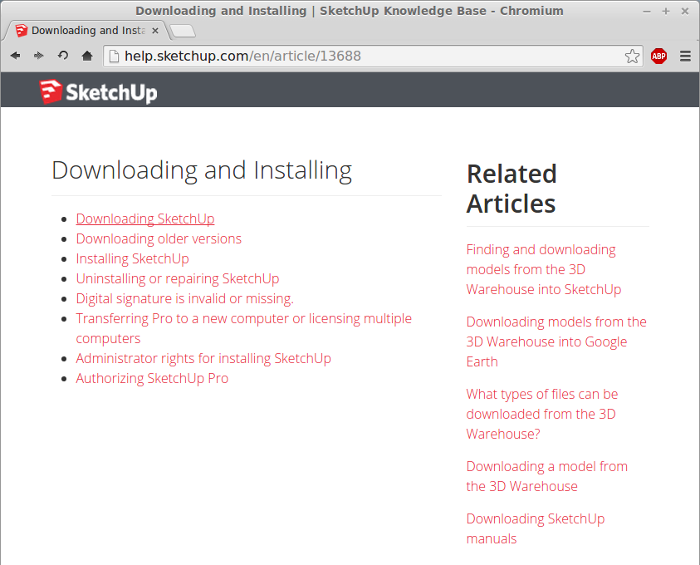Open the Adblock Plus extension icon
Image resolution: width=700 pixels, height=565 pixels.
point(659,56)
